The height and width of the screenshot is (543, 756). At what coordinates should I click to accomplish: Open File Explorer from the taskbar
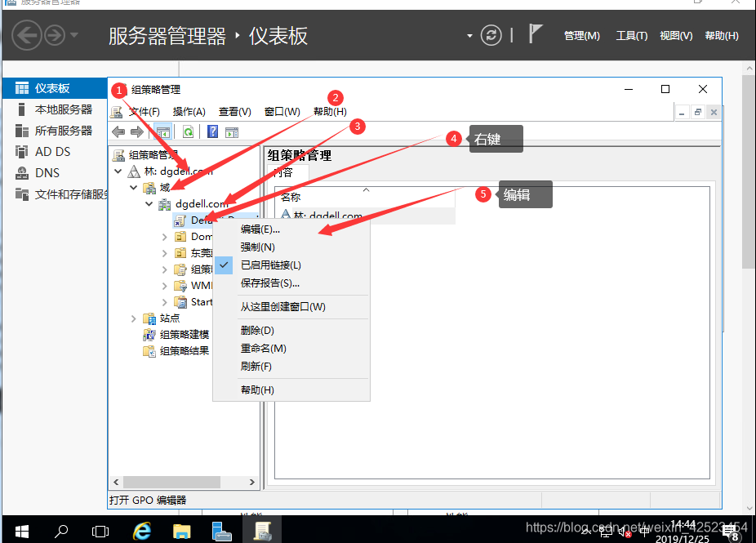(x=182, y=531)
